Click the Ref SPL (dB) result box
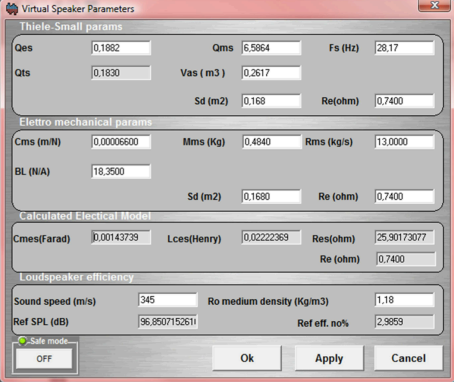This screenshot has height=383, width=455. coord(168,322)
